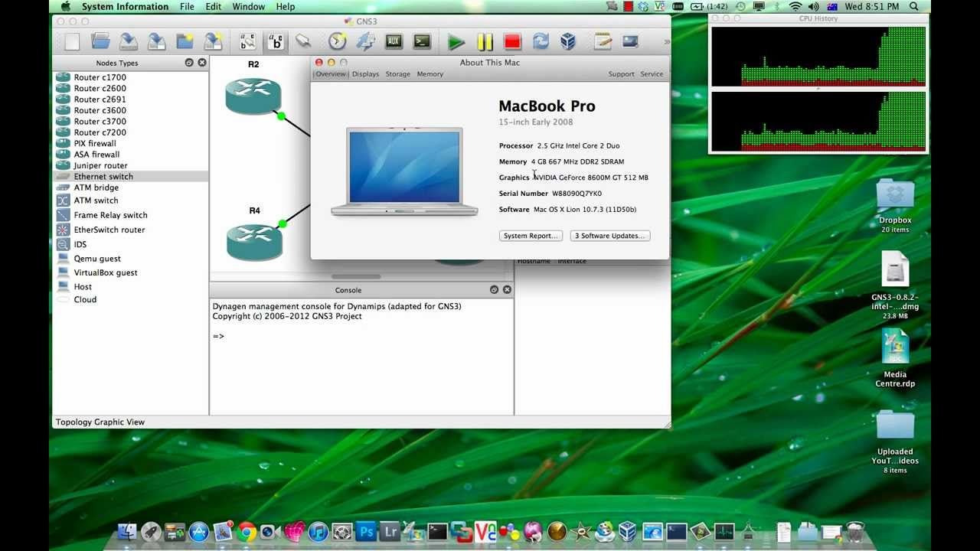Click the Reload all devices icon
The width and height of the screenshot is (980, 551).
(541, 42)
